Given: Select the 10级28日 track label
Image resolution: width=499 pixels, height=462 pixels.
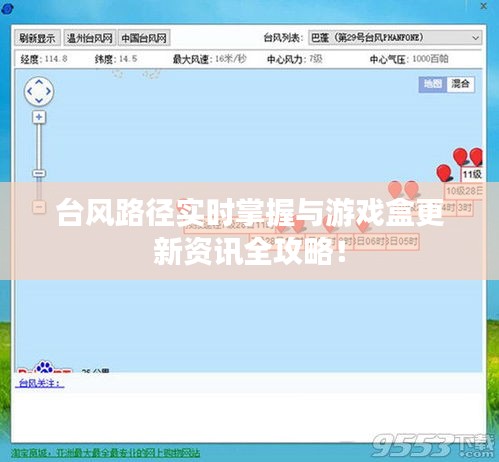Looking at the screenshot, I should click(464, 191).
